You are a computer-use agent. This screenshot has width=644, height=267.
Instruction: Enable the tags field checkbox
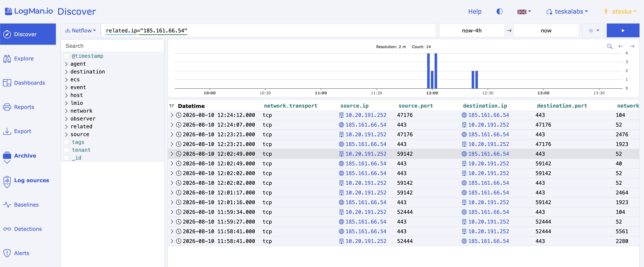click(x=67, y=142)
